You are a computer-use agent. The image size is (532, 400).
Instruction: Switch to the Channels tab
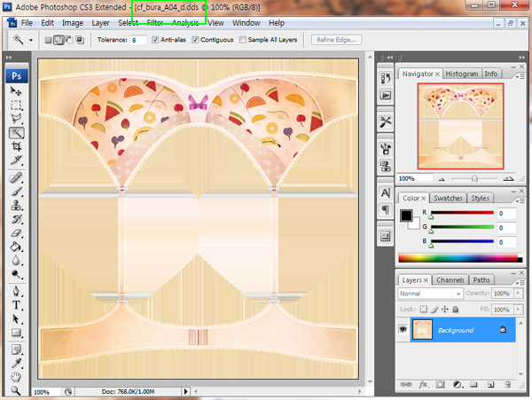[450, 280]
